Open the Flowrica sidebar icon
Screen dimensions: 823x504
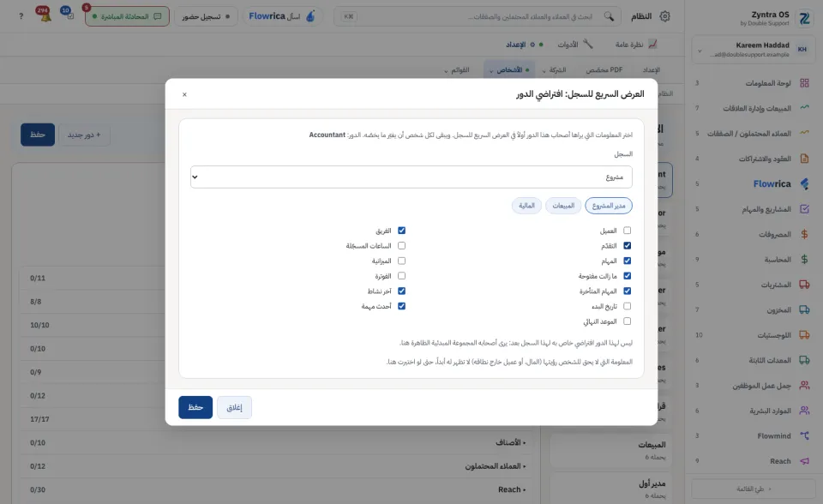(x=804, y=183)
